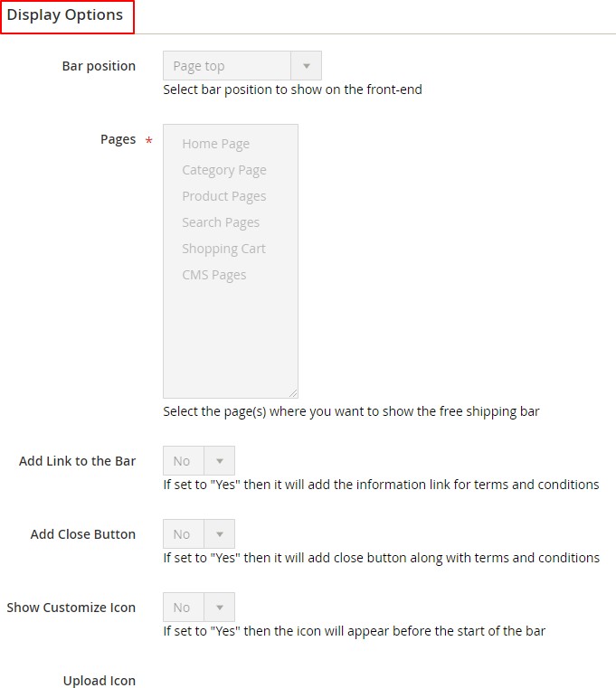Grab the Pages list resize handle
This screenshot has width=616, height=688.
[293, 393]
